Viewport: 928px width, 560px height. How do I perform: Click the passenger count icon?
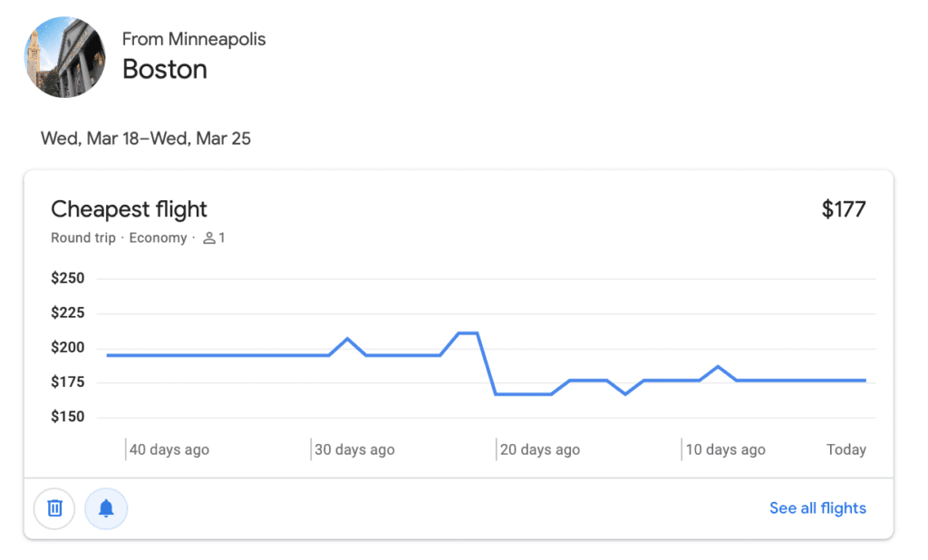tap(209, 237)
